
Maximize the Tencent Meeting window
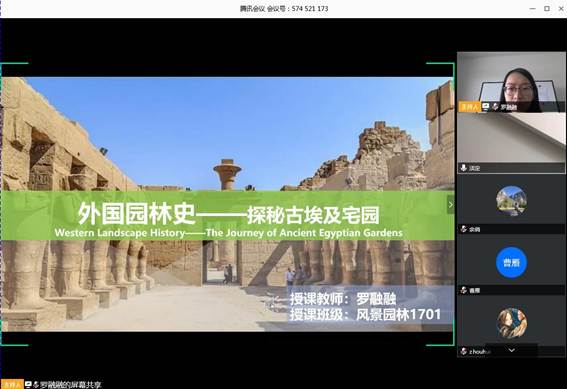tap(547, 8)
